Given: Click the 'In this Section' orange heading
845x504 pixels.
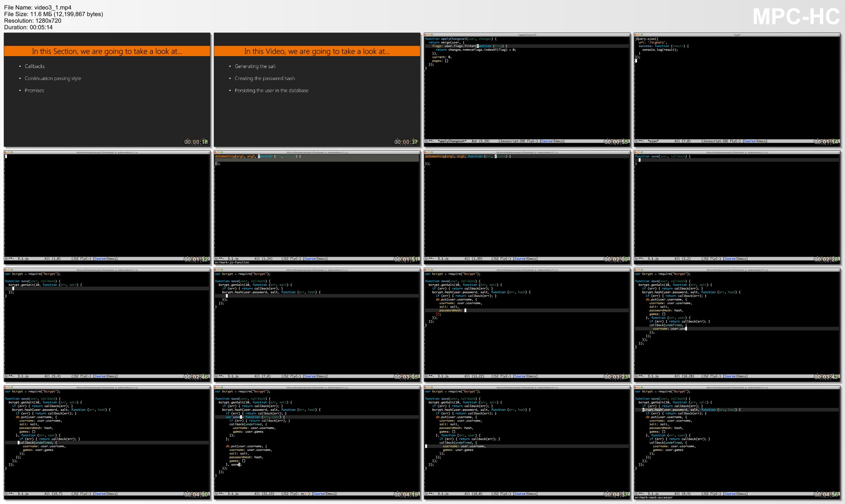Looking at the screenshot, I should tap(107, 51).
